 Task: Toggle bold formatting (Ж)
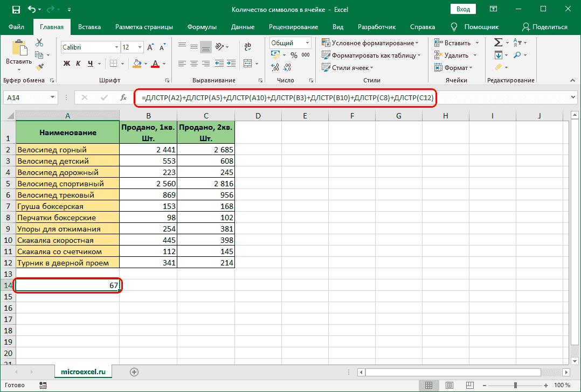(x=67, y=64)
